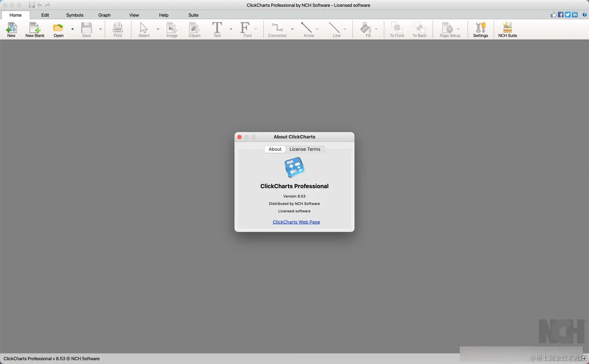Select the About tab in the dialog
Screen dimensions: 589x364
point(275,149)
